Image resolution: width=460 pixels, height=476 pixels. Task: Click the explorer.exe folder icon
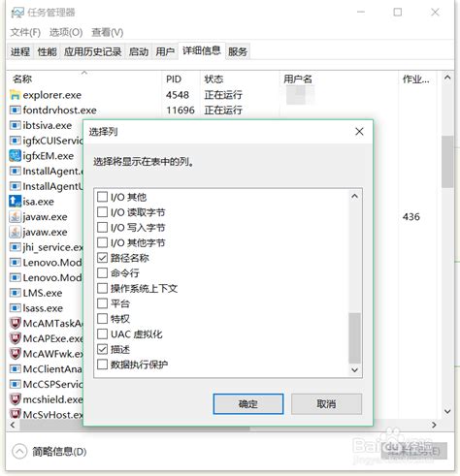[15, 95]
